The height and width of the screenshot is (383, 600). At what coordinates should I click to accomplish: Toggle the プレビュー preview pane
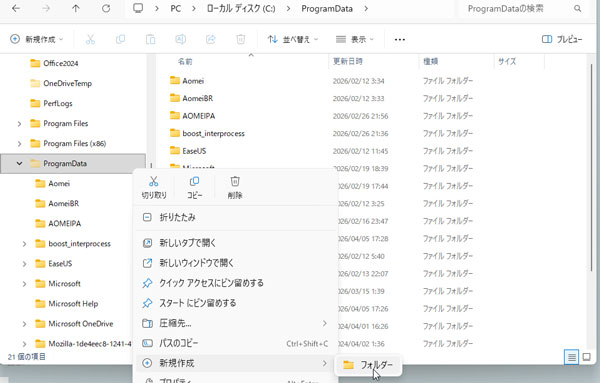coord(562,39)
